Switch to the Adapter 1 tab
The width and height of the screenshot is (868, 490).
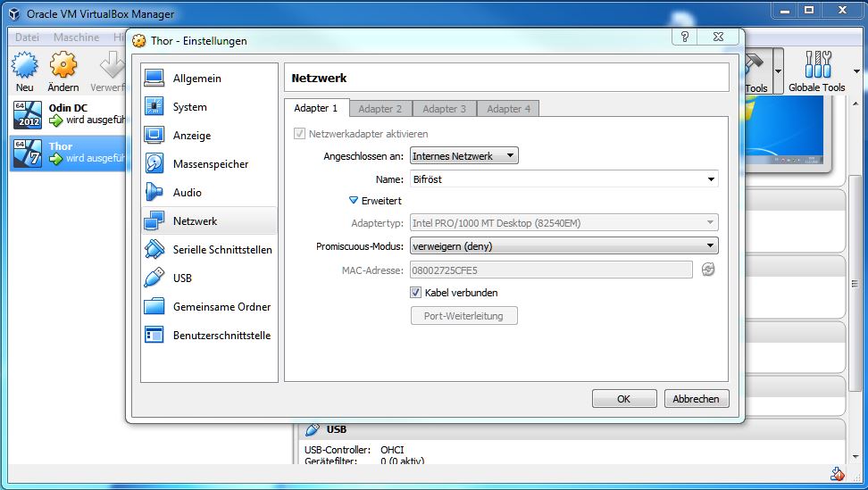click(315, 108)
